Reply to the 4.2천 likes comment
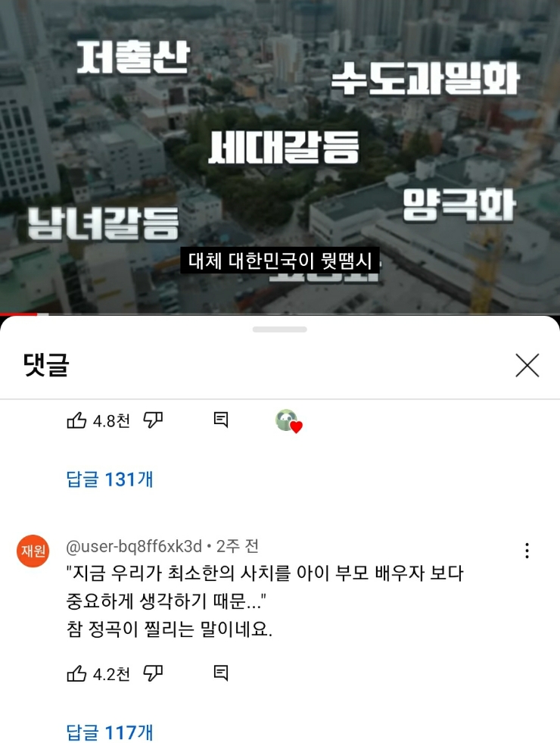The image size is (560, 743). pos(221,673)
